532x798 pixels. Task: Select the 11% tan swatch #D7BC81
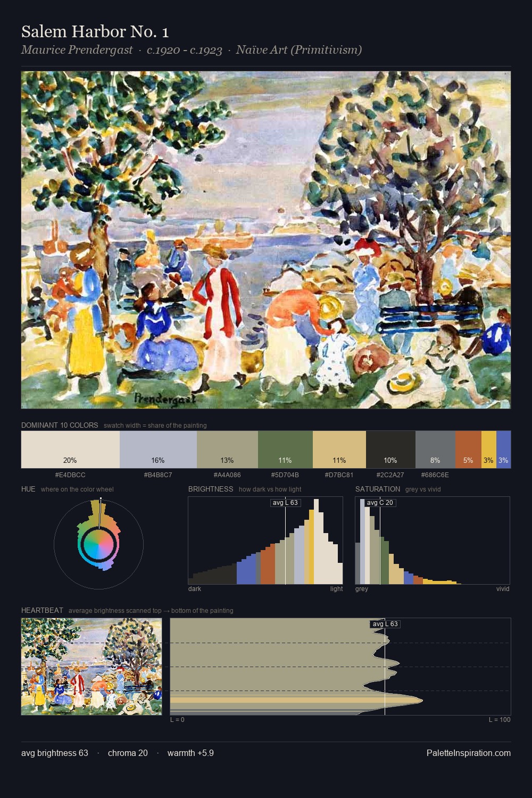pyautogui.click(x=339, y=450)
